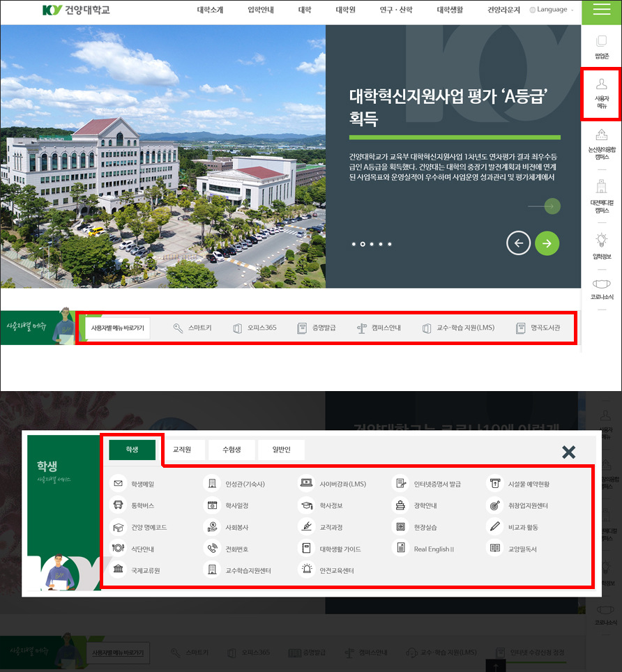
Task: Open 안전교육센터 siren icon
Action: (306, 570)
